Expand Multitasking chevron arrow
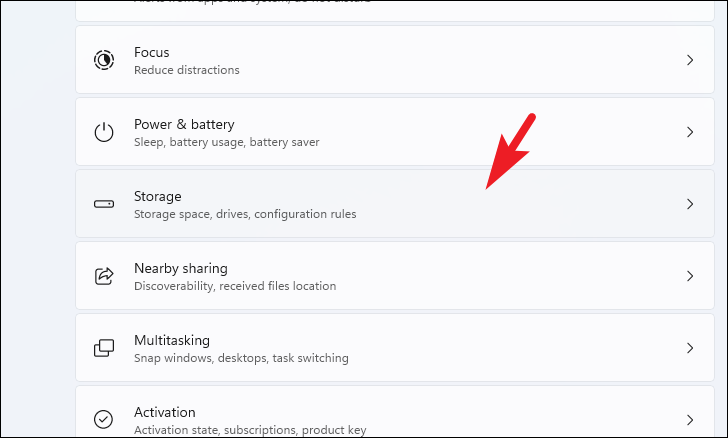This screenshot has height=438, width=728. 690,348
